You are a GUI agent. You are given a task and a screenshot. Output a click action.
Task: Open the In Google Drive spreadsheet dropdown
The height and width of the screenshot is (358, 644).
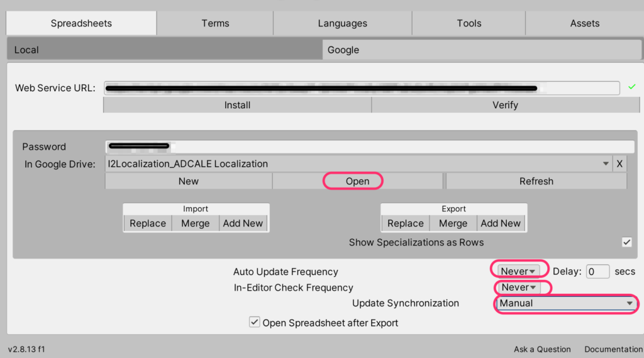point(357,164)
